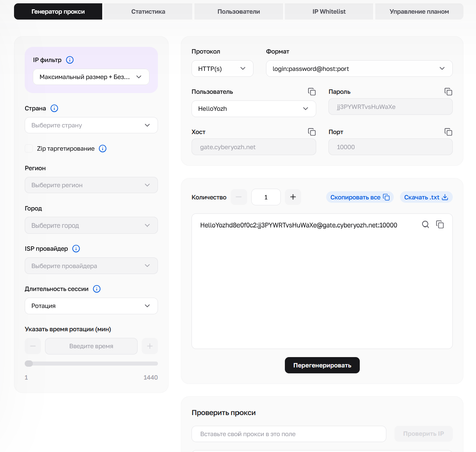Open the login:password@host:port format dropdown
476x452 pixels.
coord(359,69)
